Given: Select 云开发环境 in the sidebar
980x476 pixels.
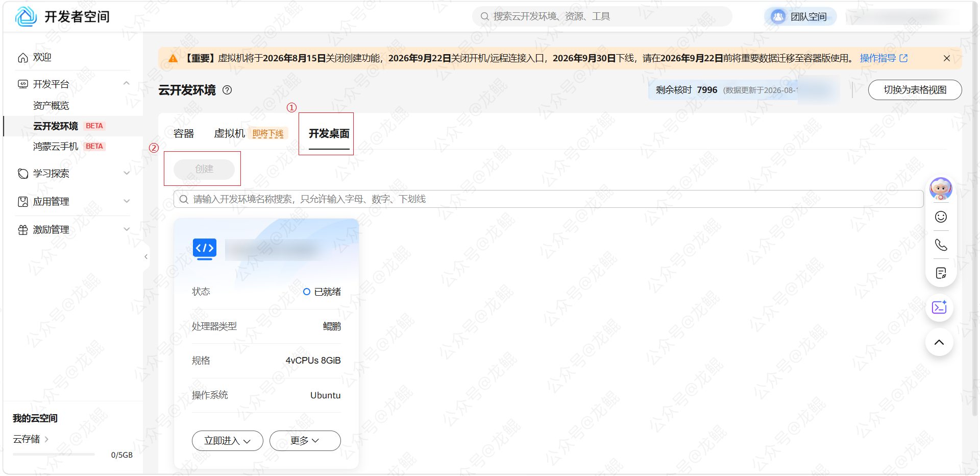Looking at the screenshot, I should pyautogui.click(x=56, y=126).
